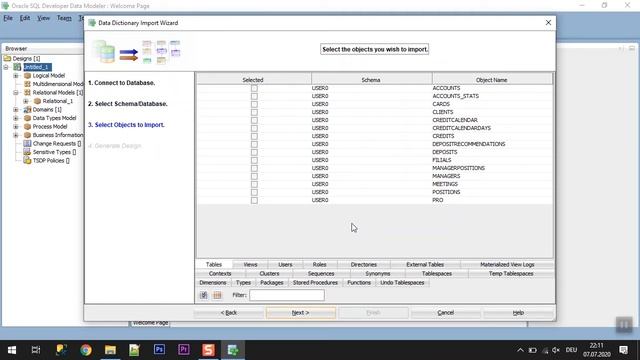This screenshot has height=360, width=640.
Task: Click the Back button
Action: pyautogui.click(x=229, y=313)
